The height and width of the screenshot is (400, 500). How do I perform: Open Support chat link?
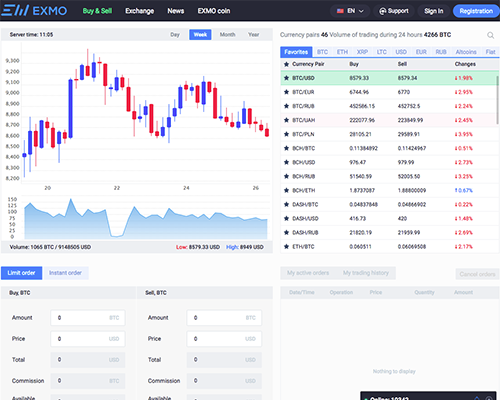[394, 11]
